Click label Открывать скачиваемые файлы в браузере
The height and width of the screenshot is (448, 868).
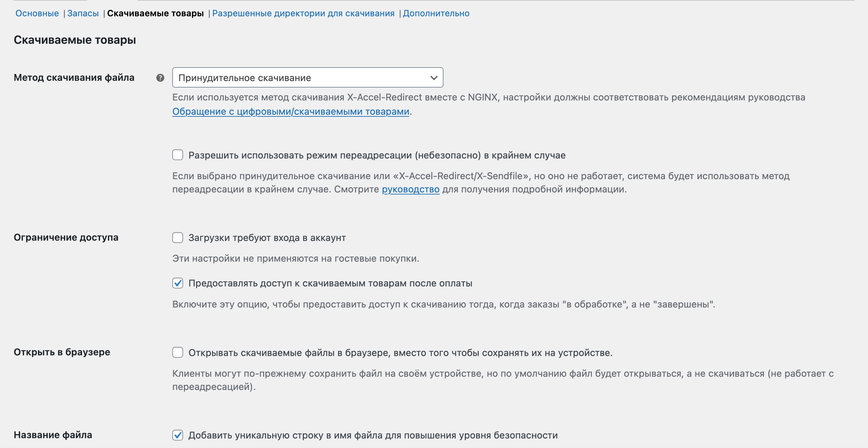(400, 353)
